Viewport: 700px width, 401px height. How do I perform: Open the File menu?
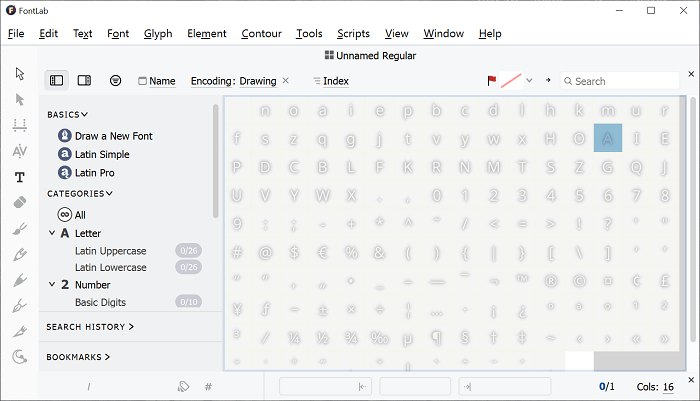point(16,33)
